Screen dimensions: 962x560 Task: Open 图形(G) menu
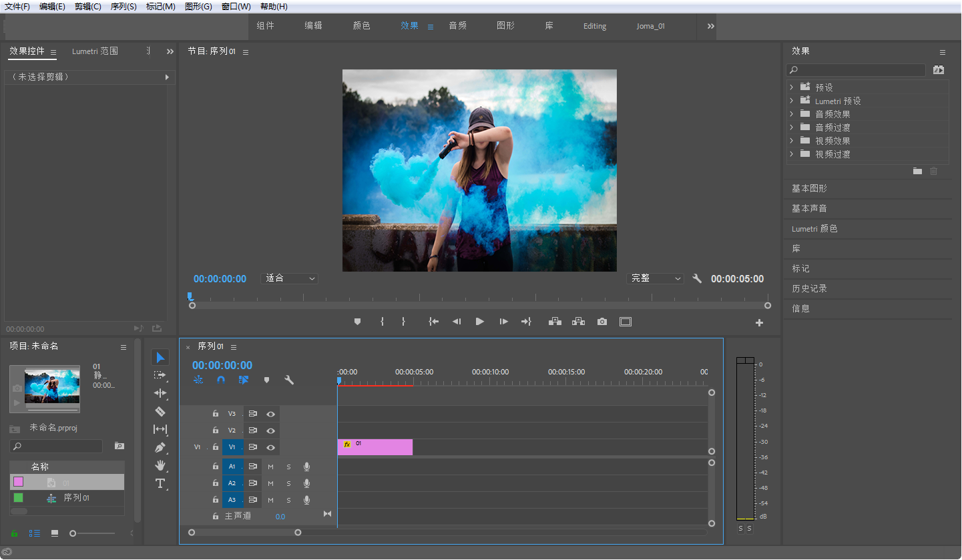[x=198, y=6]
